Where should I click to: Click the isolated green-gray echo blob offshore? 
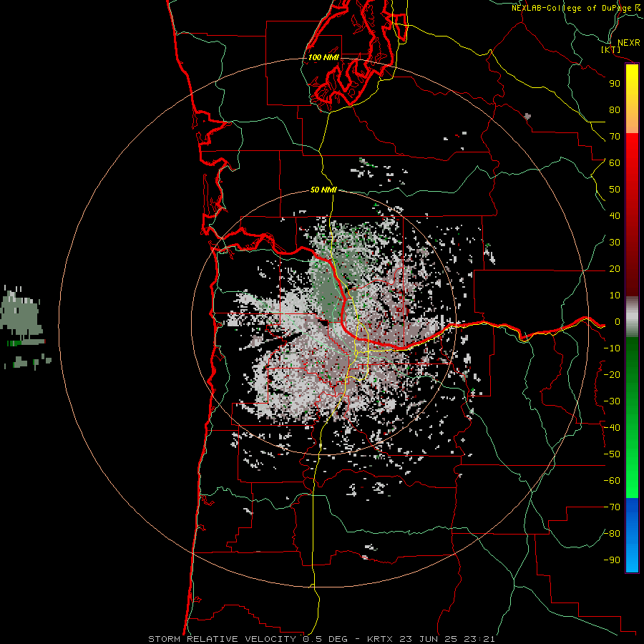click(21, 314)
